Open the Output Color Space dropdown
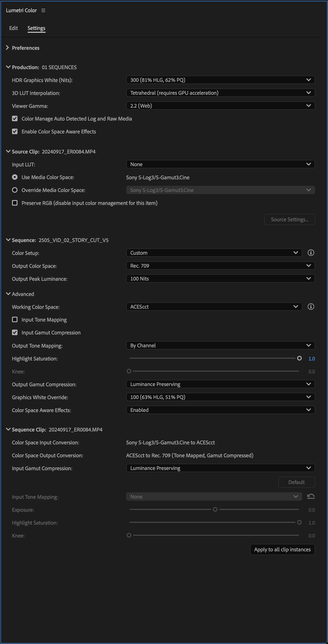This screenshot has width=328, height=644. (x=220, y=266)
